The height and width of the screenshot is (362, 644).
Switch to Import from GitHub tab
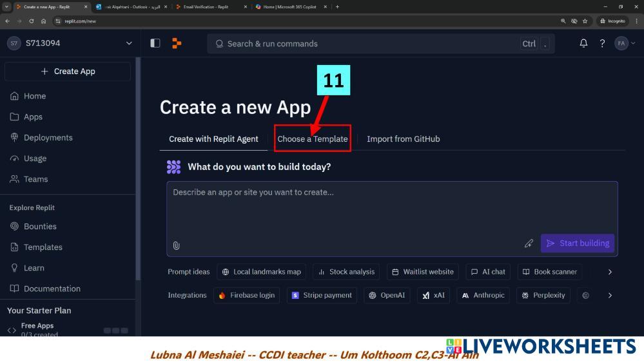click(x=403, y=138)
